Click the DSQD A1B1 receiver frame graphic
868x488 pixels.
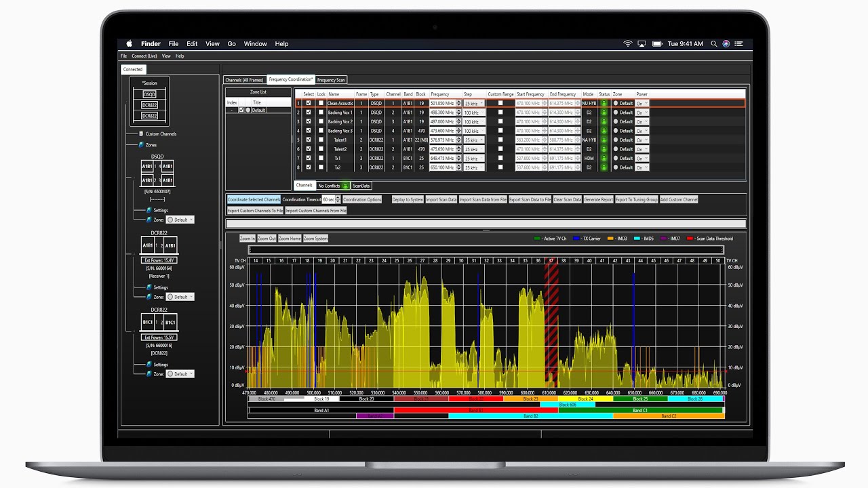pos(157,173)
